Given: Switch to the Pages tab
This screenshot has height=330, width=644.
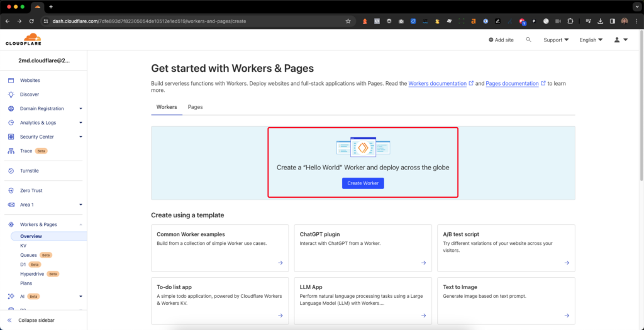Looking at the screenshot, I should [195, 107].
